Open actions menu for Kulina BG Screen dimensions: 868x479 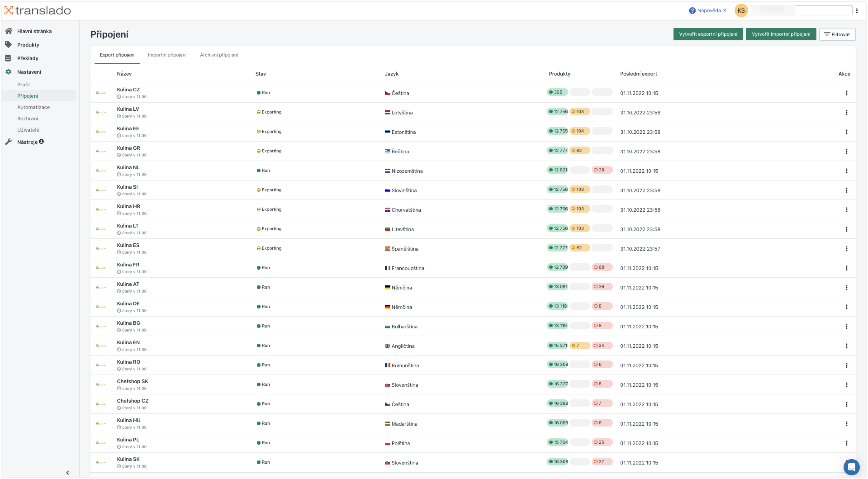pyautogui.click(x=846, y=326)
